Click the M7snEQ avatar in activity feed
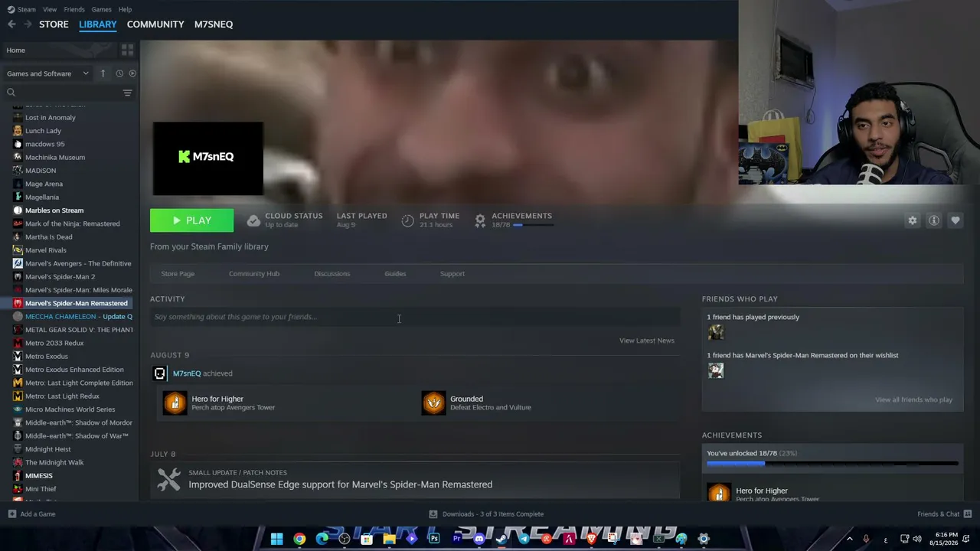The height and width of the screenshot is (551, 980). click(159, 373)
